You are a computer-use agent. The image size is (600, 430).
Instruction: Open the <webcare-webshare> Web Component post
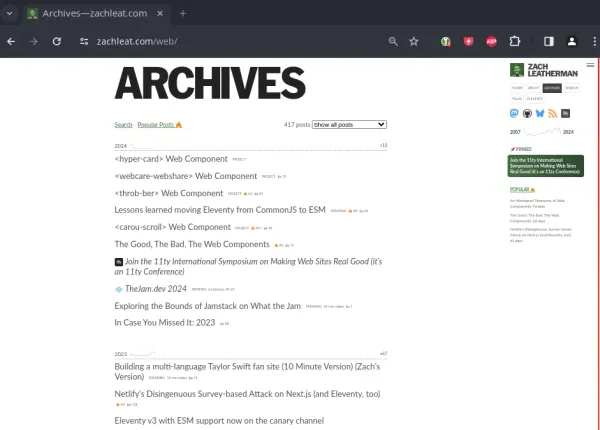pyautogui.click(x=186, y=176)
